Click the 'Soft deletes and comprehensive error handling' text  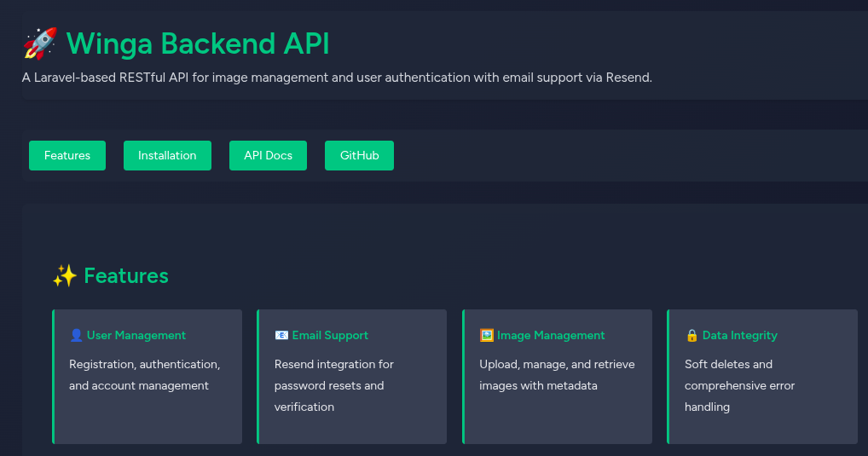click(739, 385)
